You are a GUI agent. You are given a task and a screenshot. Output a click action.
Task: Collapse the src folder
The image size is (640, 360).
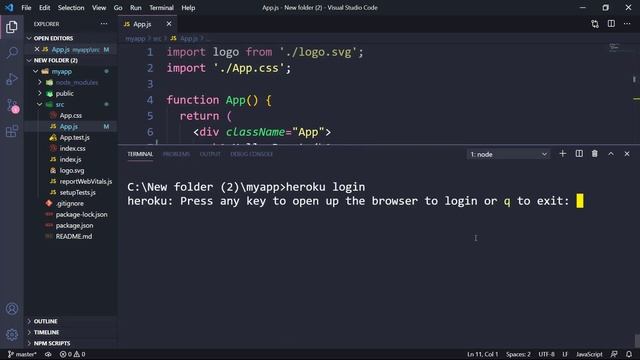40,104
